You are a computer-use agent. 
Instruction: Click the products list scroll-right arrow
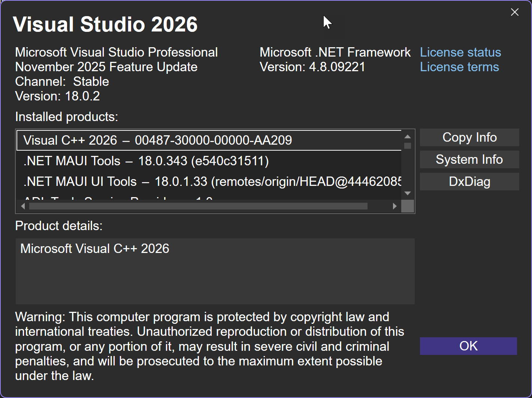point(395,206)
